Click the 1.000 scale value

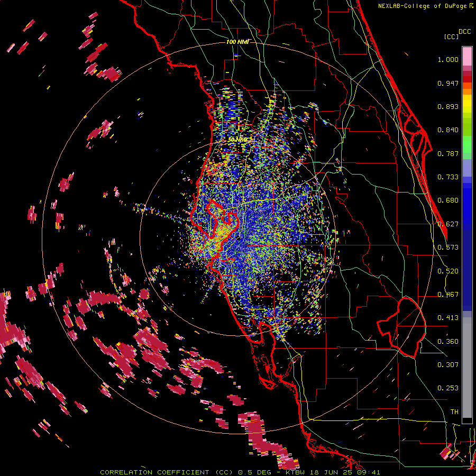pos(448,59)
